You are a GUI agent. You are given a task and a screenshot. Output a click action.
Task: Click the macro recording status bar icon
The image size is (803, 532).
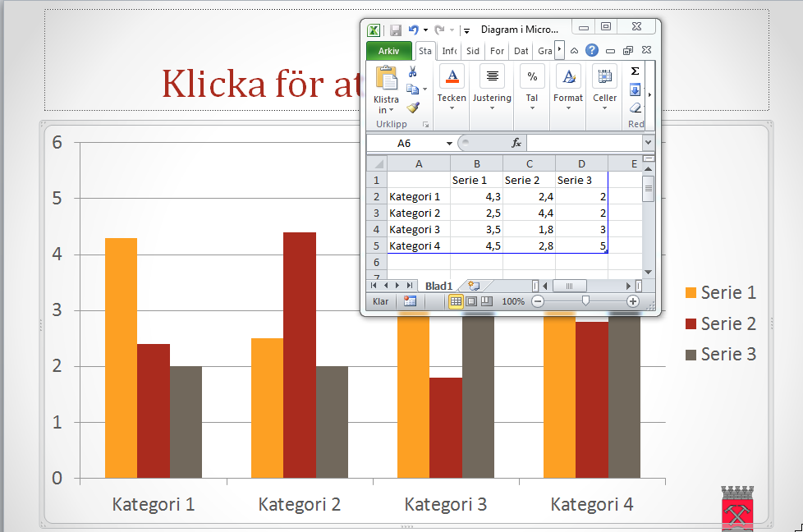point(410,301)
